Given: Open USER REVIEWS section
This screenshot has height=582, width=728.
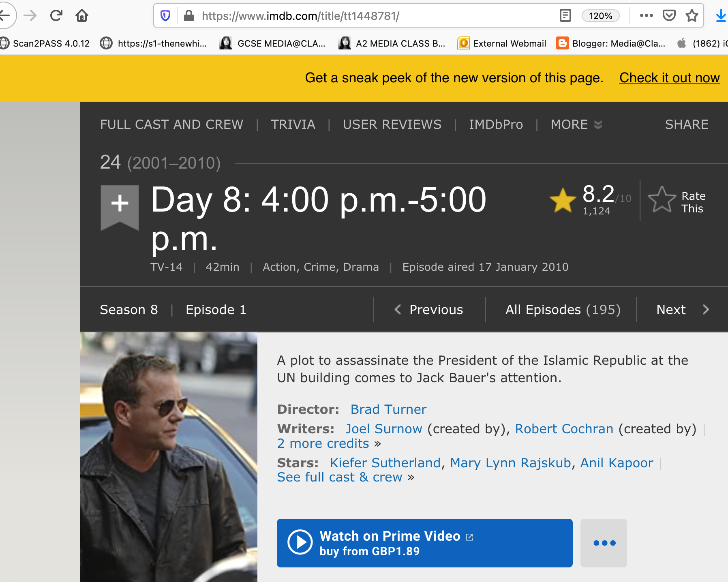Looking at the screenshot, I should pyautogui.click(x=392, y=124).
